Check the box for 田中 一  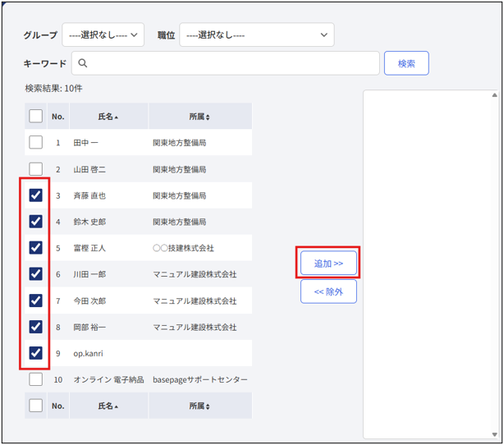click(35, 142)
